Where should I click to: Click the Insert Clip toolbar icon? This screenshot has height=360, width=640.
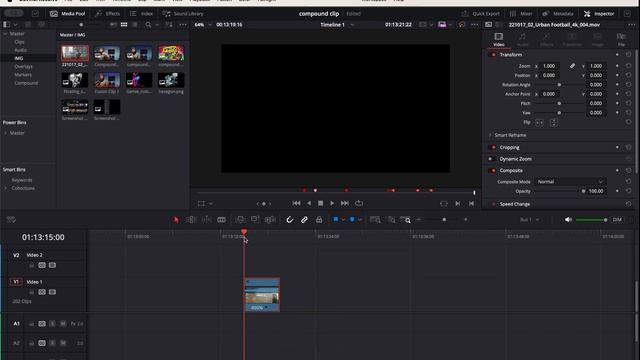tap(240, 220)
